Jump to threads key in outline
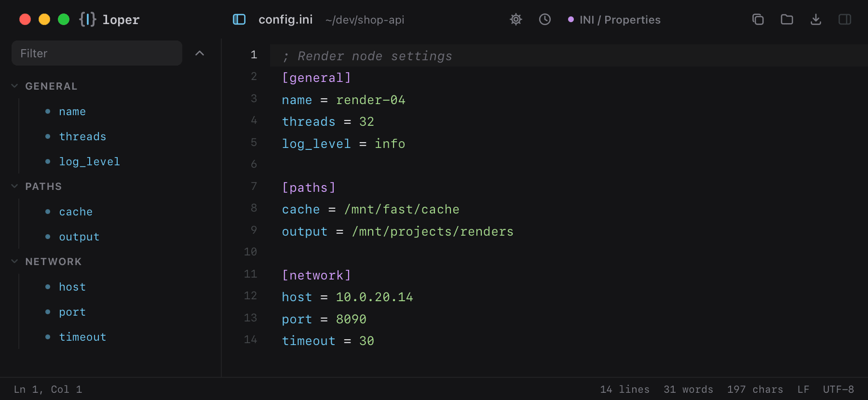Viewport: 868px width, 400px height. point(82,136)
